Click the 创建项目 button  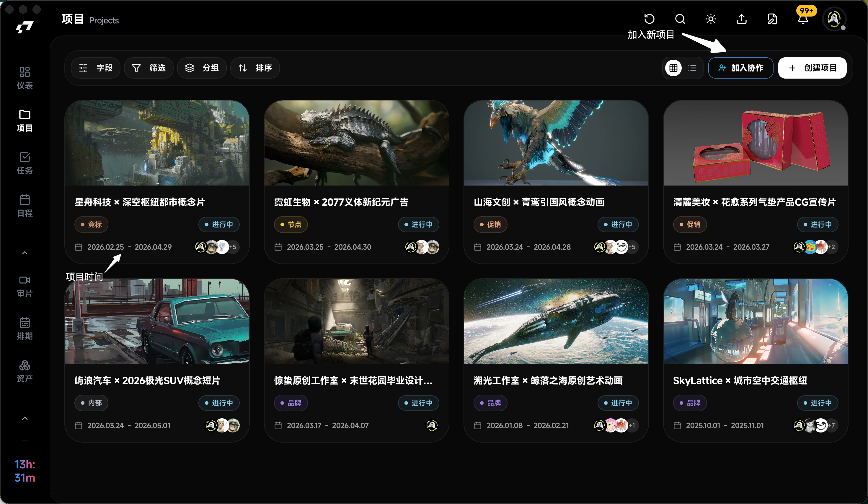(812, 68)
